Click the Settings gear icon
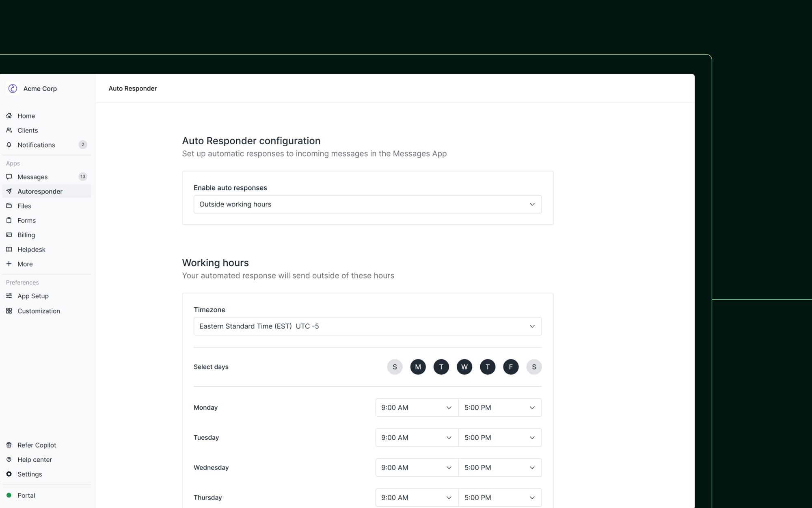The image size is (812, 508). tap(9, 474)
